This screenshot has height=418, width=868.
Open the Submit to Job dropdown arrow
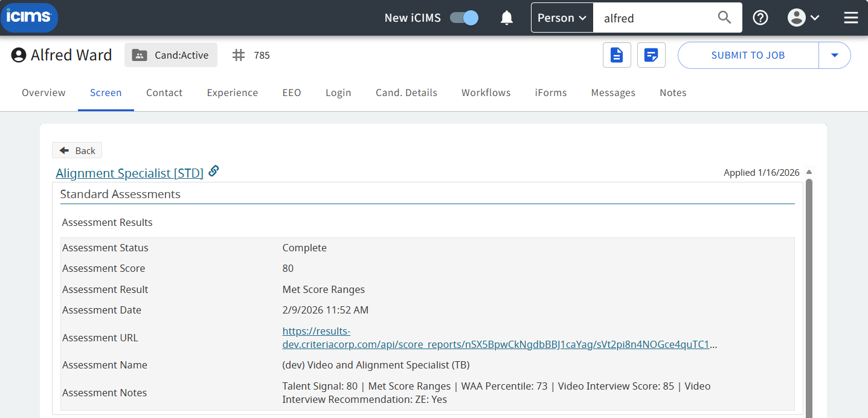pos(835,55)
